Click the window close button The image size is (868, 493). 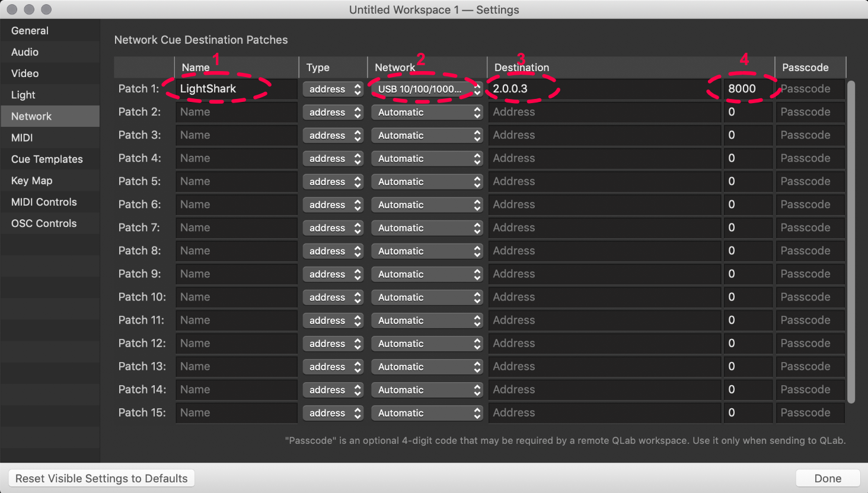pyautogui.click(x=12, y=9)
